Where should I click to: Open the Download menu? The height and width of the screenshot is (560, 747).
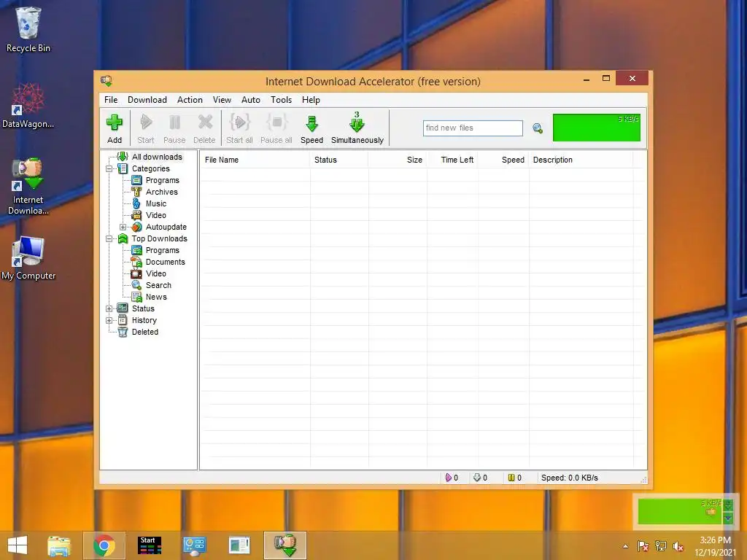147,100
